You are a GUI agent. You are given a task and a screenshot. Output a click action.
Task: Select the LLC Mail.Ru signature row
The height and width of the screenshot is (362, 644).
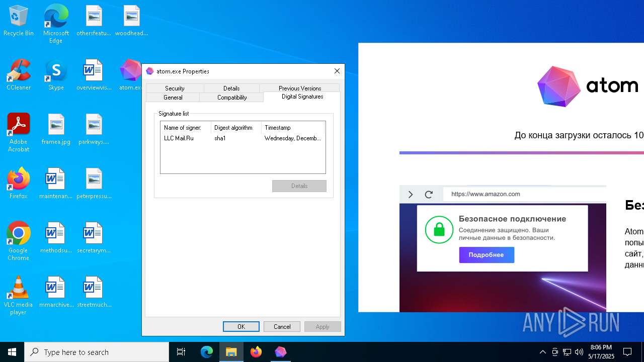point(243,138)
